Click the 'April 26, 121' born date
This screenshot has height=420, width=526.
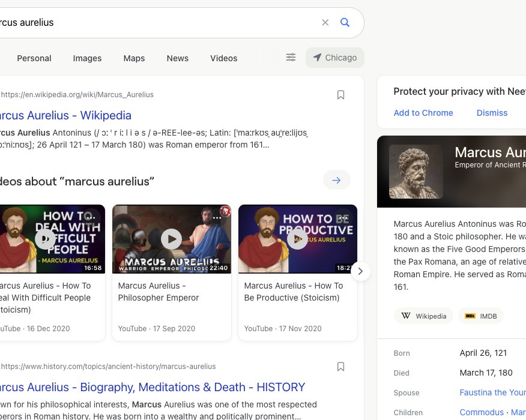(x=483, y=353)
